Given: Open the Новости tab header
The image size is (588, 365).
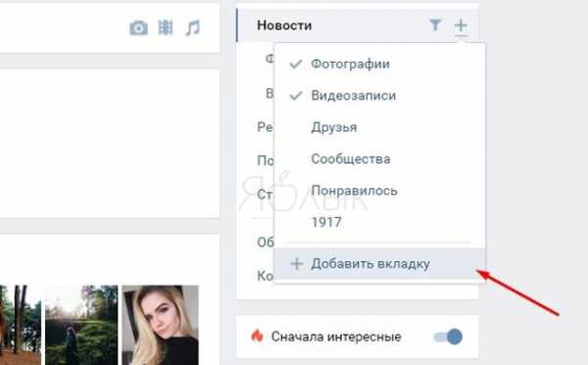Looking at the screenshot, I should coord(284,26).
